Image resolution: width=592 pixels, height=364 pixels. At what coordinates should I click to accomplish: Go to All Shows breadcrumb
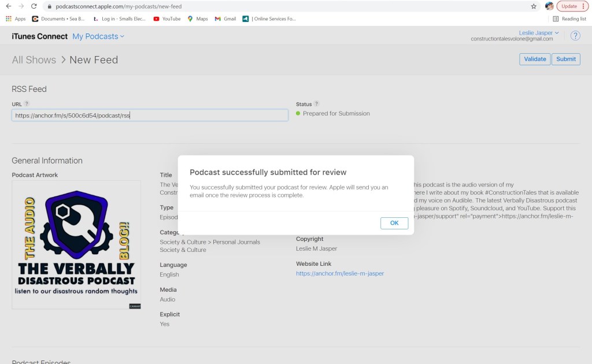(x=34, y=60)
